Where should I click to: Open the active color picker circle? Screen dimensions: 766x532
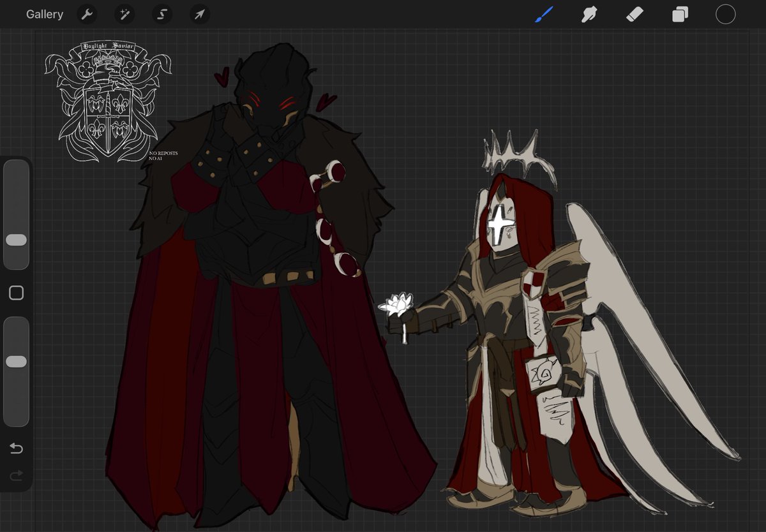pyautogui.click(x=725, y=14)
